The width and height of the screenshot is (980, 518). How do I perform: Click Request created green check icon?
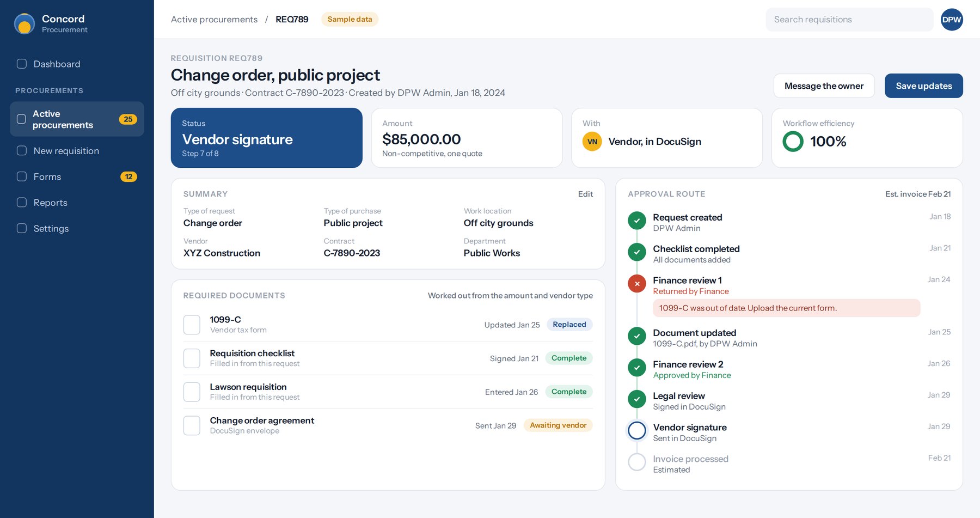click(637, 221)
